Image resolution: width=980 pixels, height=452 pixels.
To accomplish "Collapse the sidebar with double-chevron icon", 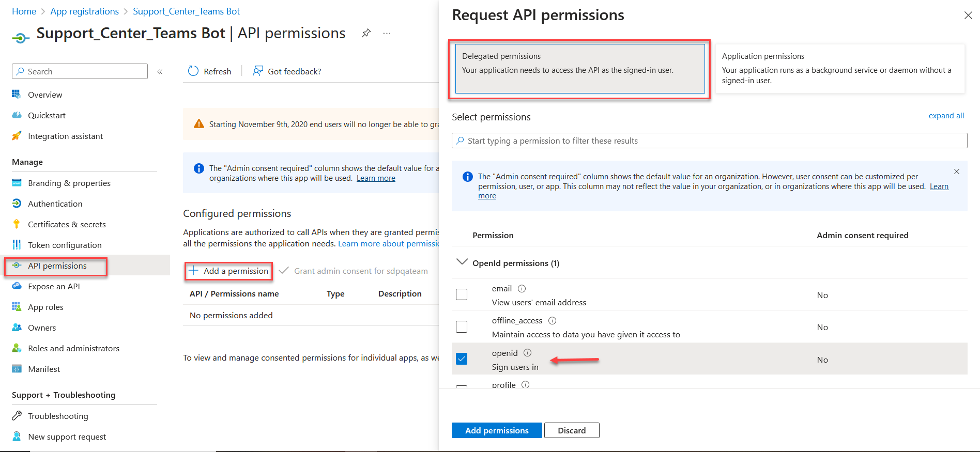I will tap(160, 72).
